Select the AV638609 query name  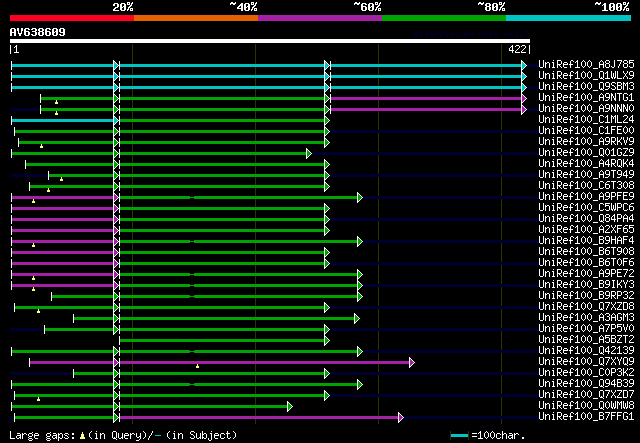coord(38,32)
